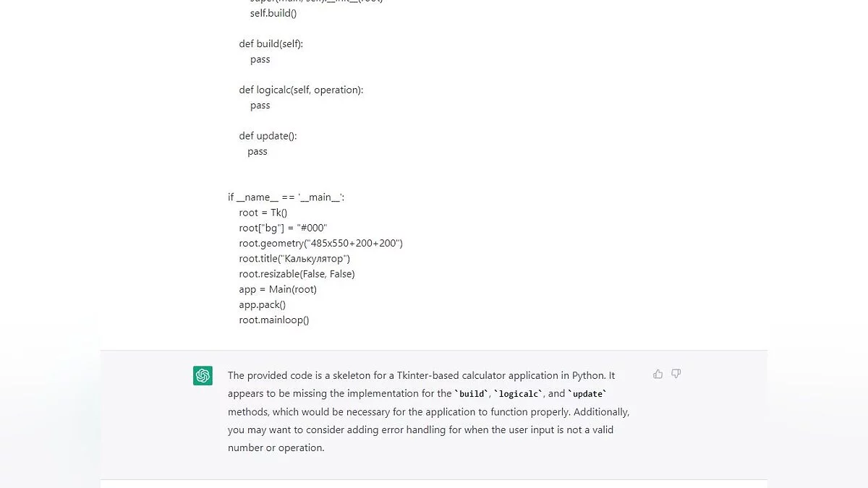868x488 pixels.
Task: Click the response sentence starting "The provided code"
Action: 421,376
